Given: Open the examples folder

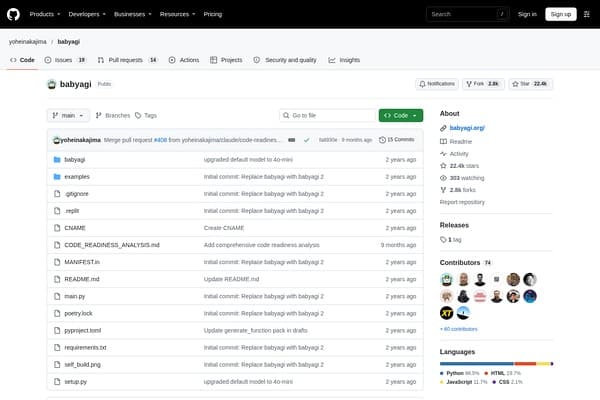Looking at the screenshot, I should (x=77, y=177).
